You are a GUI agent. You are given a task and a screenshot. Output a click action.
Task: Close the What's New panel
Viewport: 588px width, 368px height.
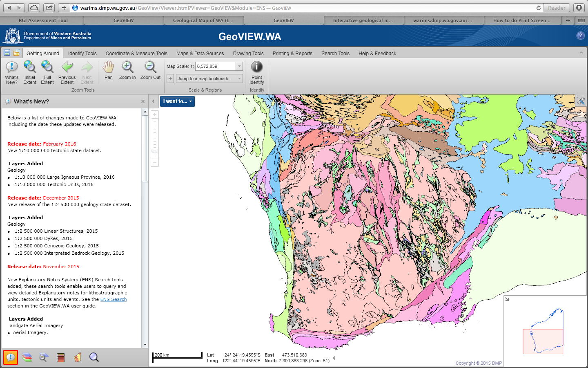pyautogui.click(x=143, y=101)
